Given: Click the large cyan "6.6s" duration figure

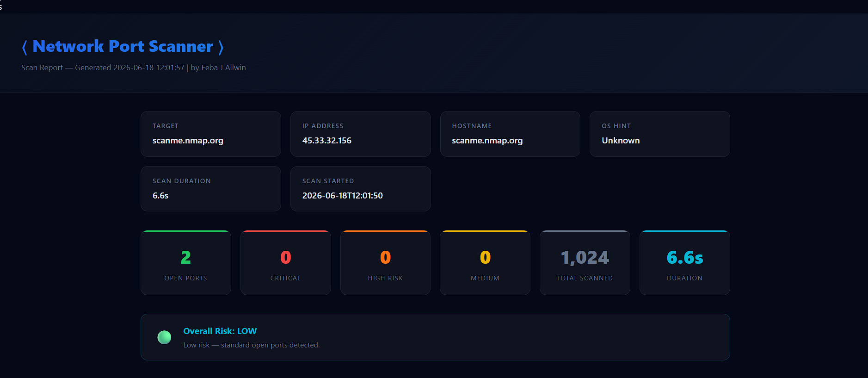Looking at the screenshot, I should [x=685, y=257].
